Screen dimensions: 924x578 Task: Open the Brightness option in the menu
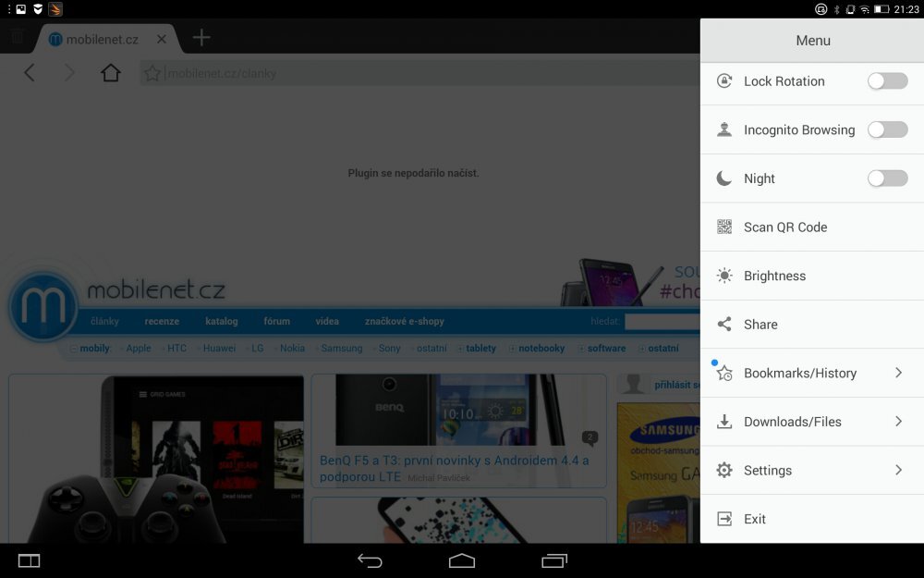coord(774,276)
